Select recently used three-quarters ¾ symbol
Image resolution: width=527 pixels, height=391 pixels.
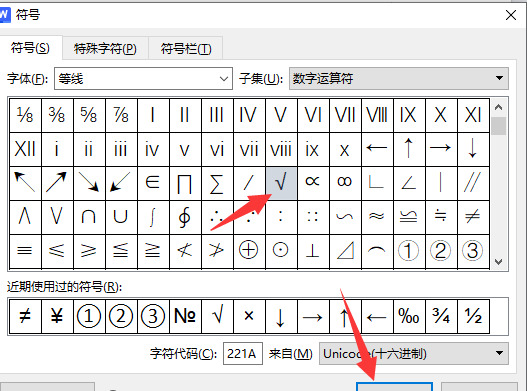coord(441,316)
